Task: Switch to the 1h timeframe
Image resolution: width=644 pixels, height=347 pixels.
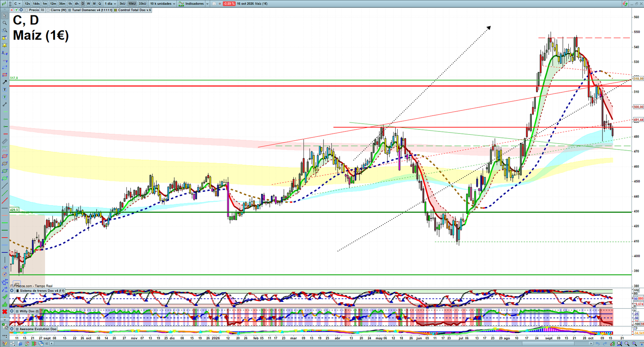Action: pos(70,4)
